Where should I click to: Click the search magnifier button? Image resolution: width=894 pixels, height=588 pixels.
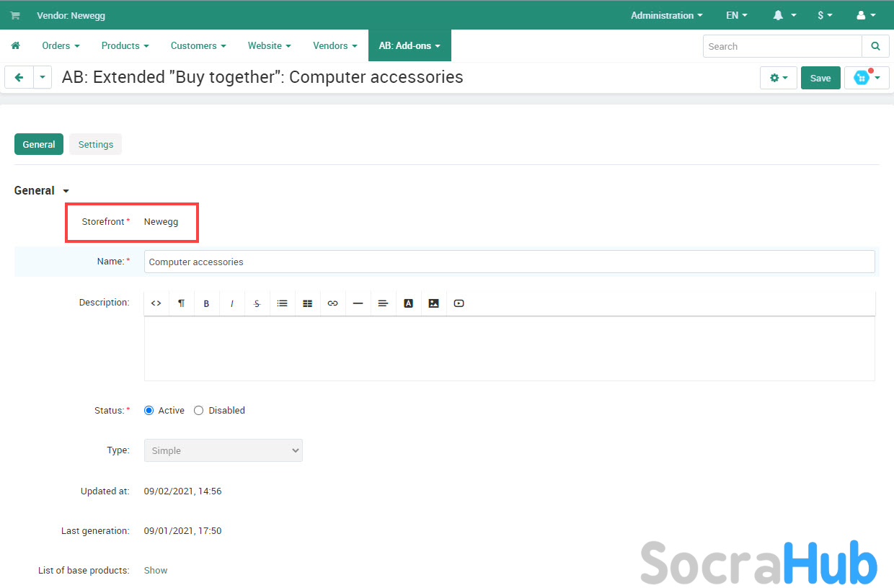(875, 46)
